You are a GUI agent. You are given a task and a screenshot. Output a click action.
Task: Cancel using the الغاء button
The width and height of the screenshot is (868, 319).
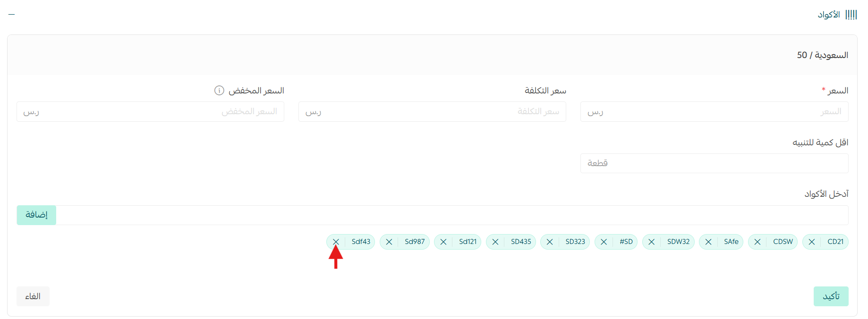pyautogui.click(x=33, y=296)
